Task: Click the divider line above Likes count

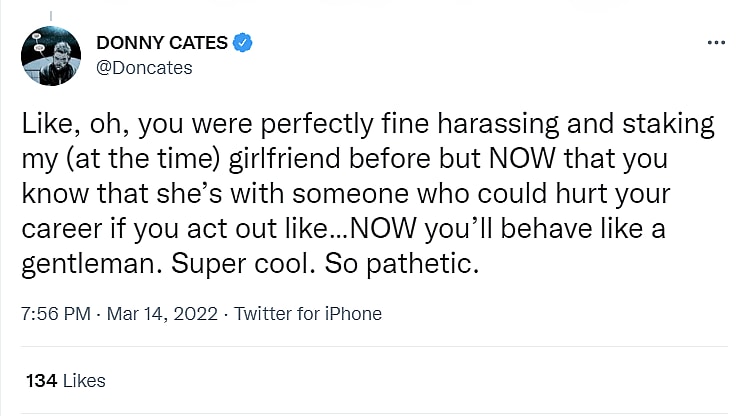Action: (374, 346)
